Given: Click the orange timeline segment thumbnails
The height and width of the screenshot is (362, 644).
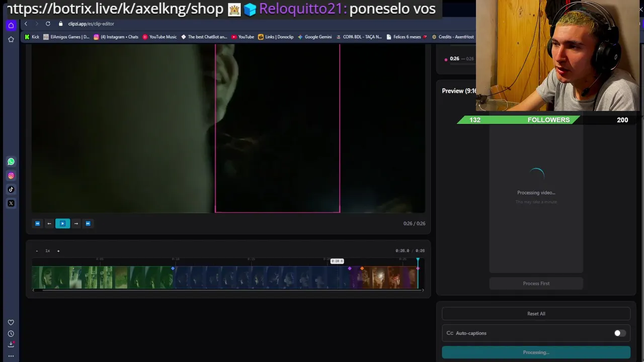Looking at the screenshot, I should [390, 278].
